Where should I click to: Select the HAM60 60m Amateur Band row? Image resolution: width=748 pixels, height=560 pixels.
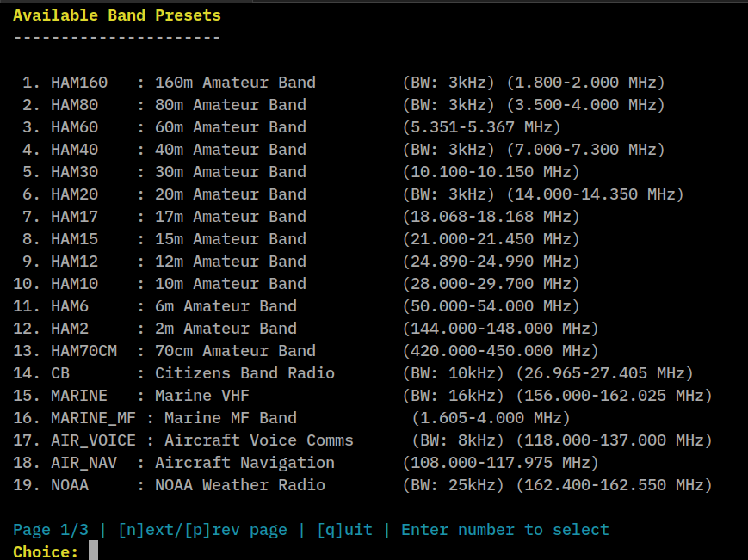292,127
